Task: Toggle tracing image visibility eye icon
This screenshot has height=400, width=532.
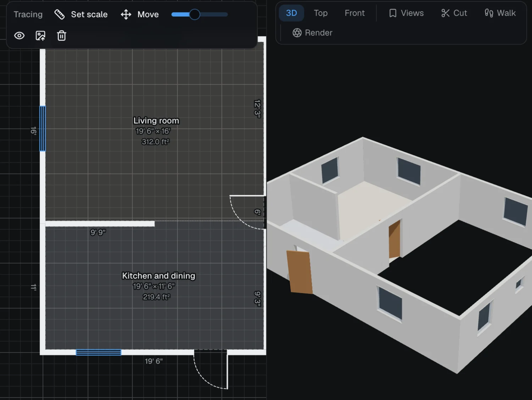Action: pyautogui.click(x=19, y=35)
